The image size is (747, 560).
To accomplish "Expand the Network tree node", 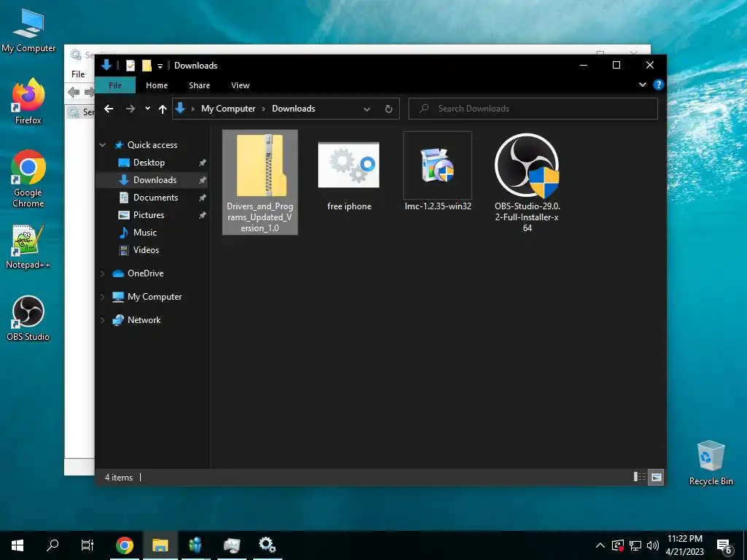I will 102,320.
